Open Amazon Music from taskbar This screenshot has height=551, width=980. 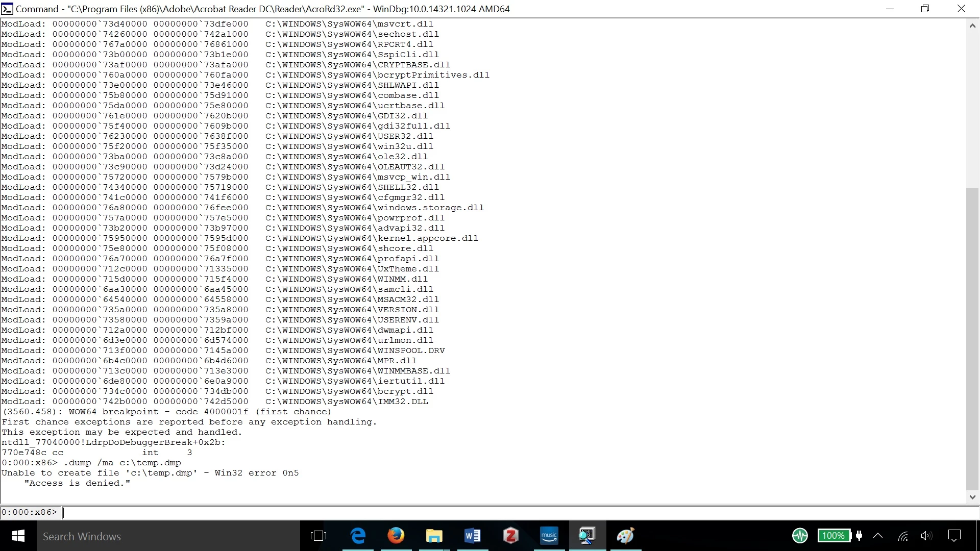click(x=549, y=536)
